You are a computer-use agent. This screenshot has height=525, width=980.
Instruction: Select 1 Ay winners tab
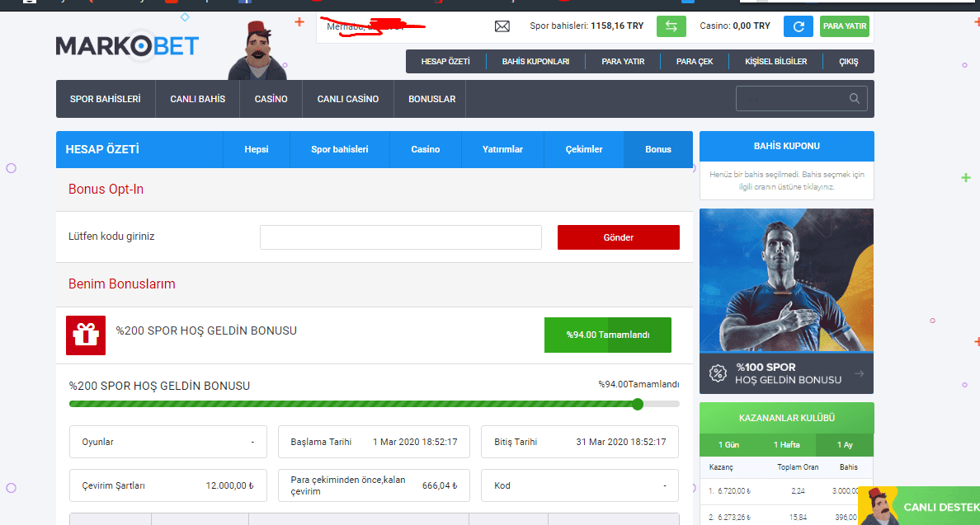(845, 445)
